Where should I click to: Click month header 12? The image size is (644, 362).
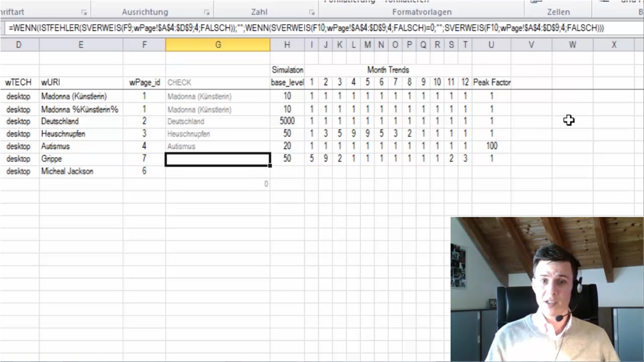coord(465,82)
